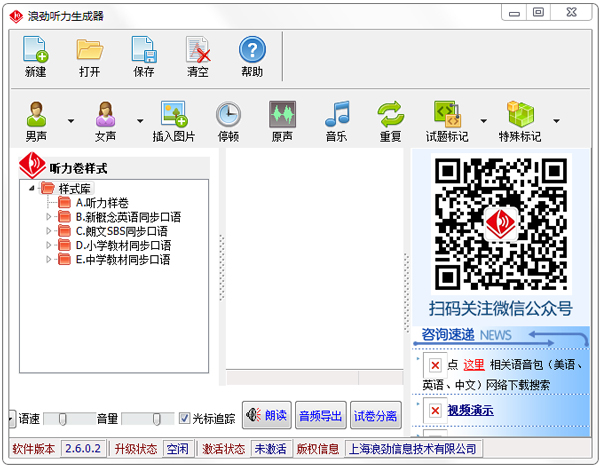Open the 特殊标记 dropdown arrow
Screen dimensions: 600x467
[556, 121]
